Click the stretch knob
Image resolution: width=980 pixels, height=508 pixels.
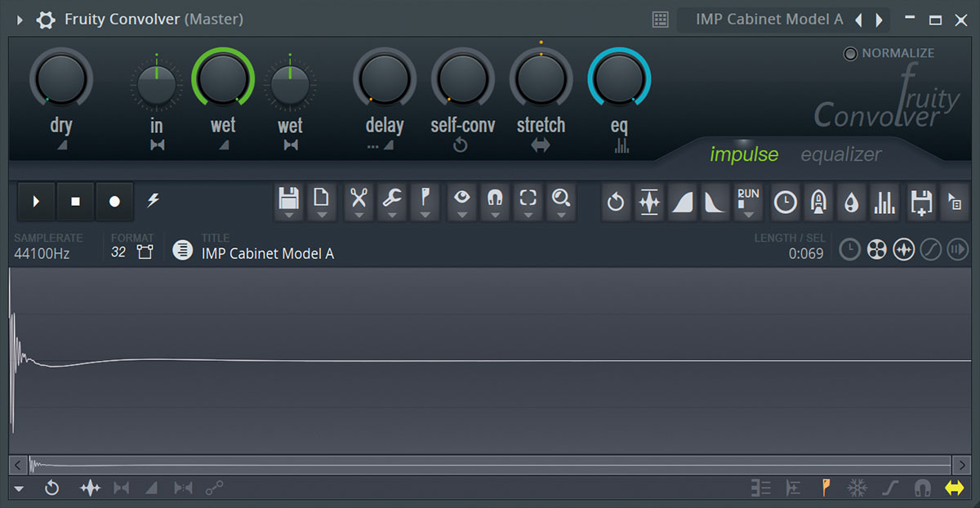coord(541,78)
